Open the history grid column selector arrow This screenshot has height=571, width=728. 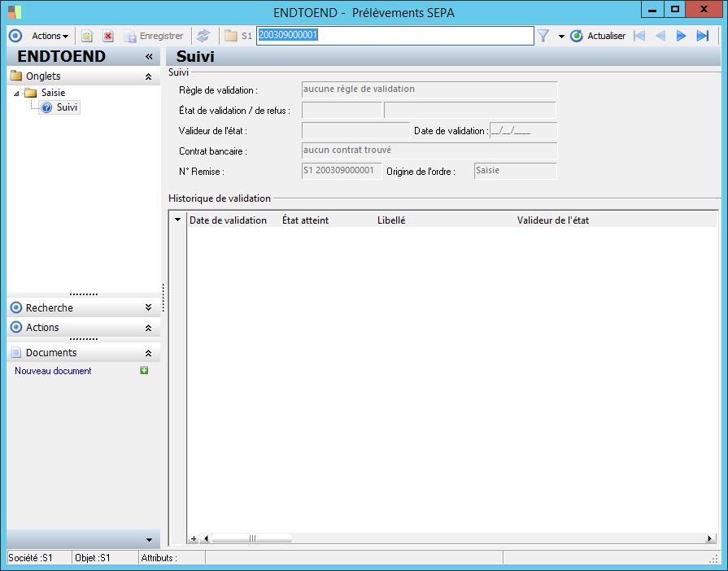[x=177, y=220]
